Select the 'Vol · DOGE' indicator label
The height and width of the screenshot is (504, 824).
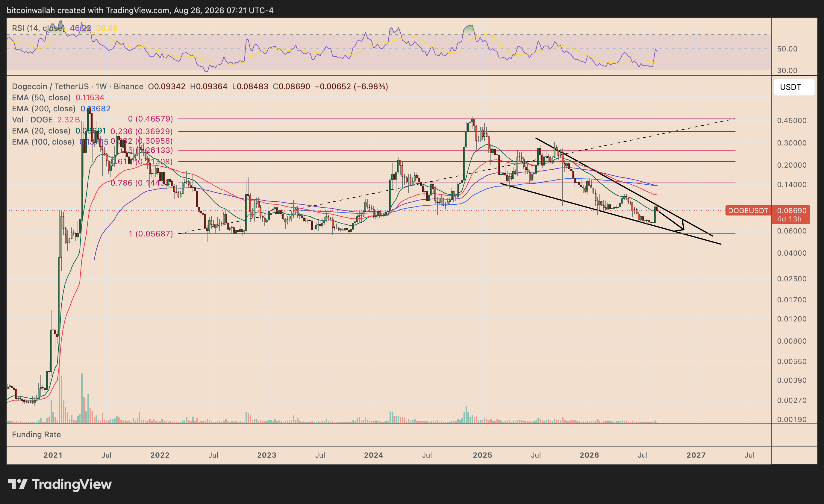coord(32,120)
